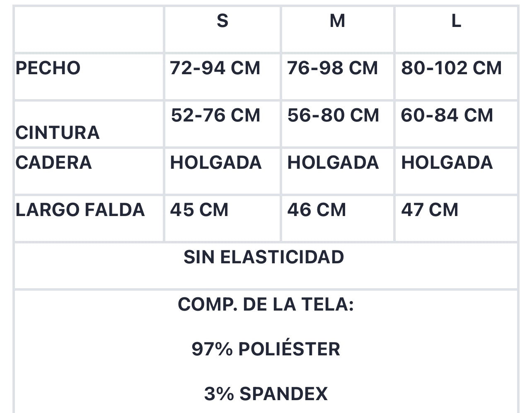Click HOLGADA under size M column
Screen dimensions: 532x413
coord(333,163)
